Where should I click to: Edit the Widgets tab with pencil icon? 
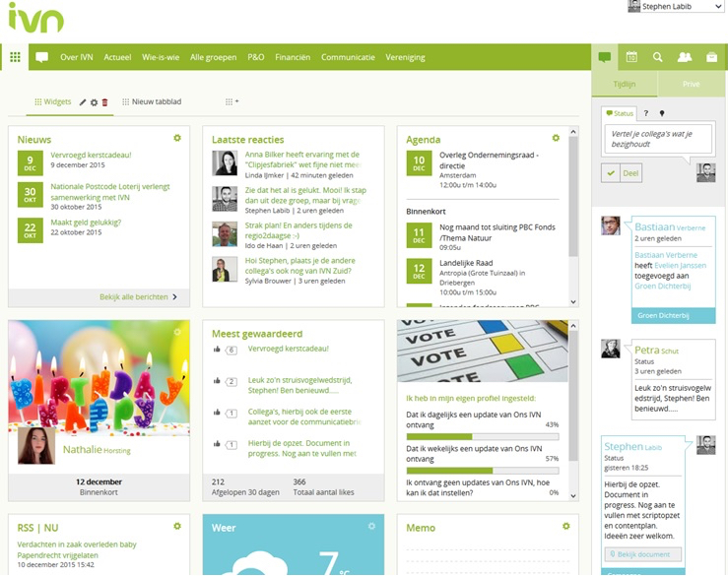click(83, 102)
